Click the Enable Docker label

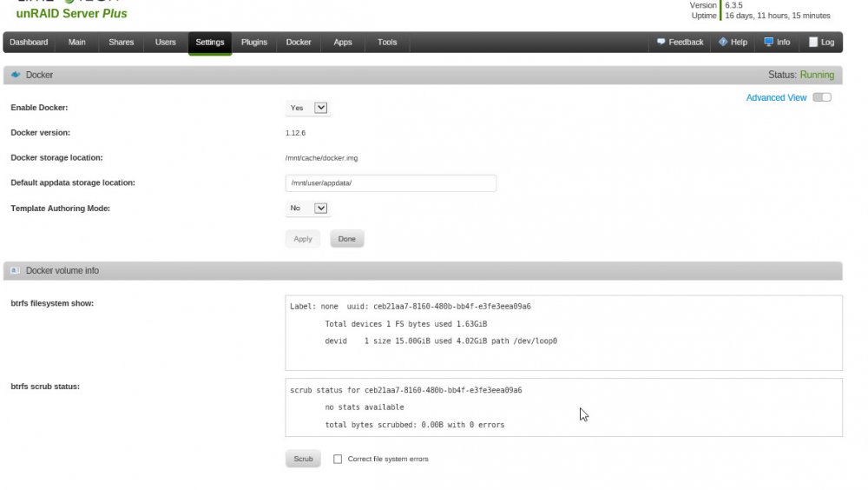(x=39, y=108)
